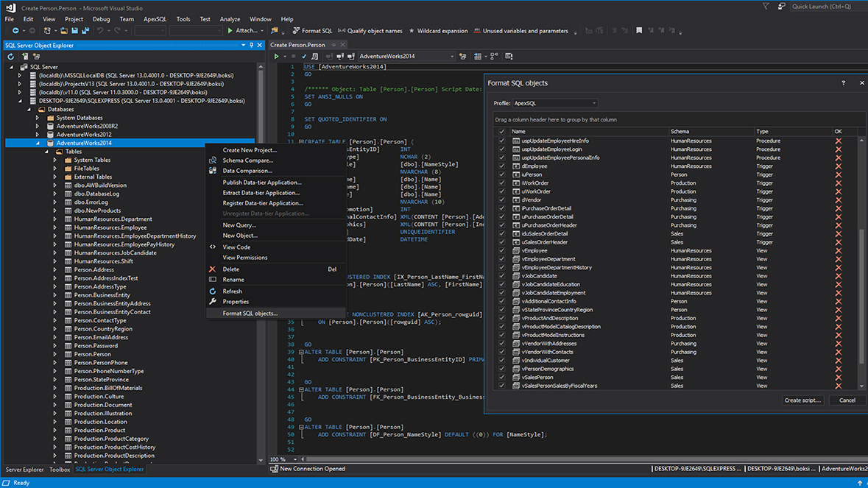This screenshot has height=488, width=868.
Task: Toggle the vEmployee view checkbox
Action: point(502,250)
